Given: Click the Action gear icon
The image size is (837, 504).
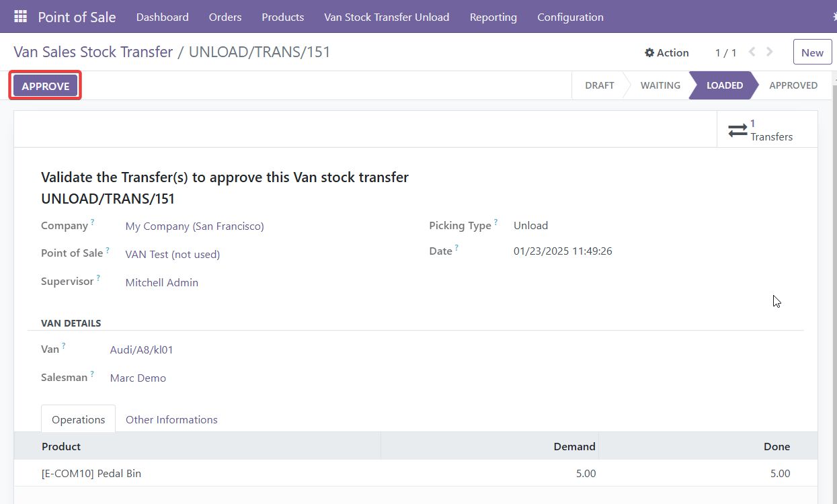Looking at the screenshot, I should [649, 53].
